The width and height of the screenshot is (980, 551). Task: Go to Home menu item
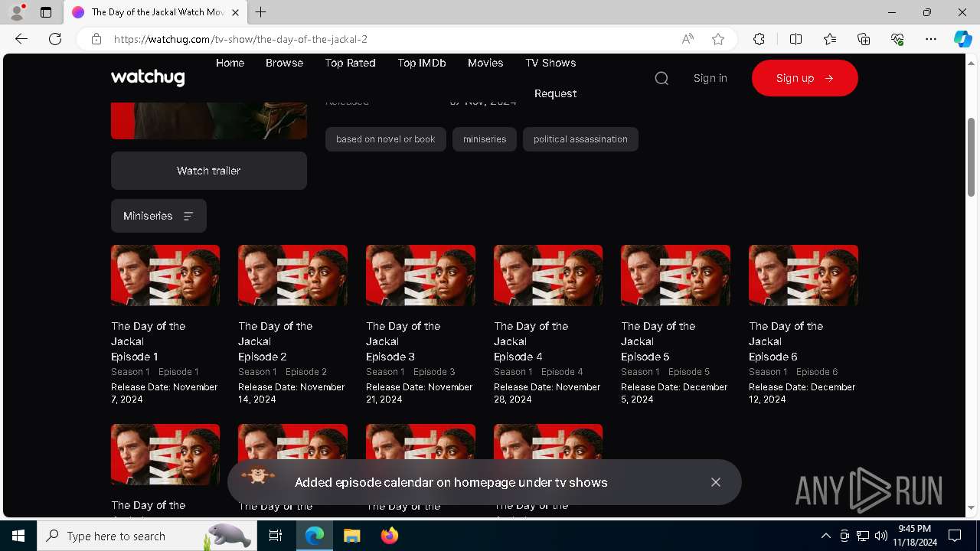point(230,63)
